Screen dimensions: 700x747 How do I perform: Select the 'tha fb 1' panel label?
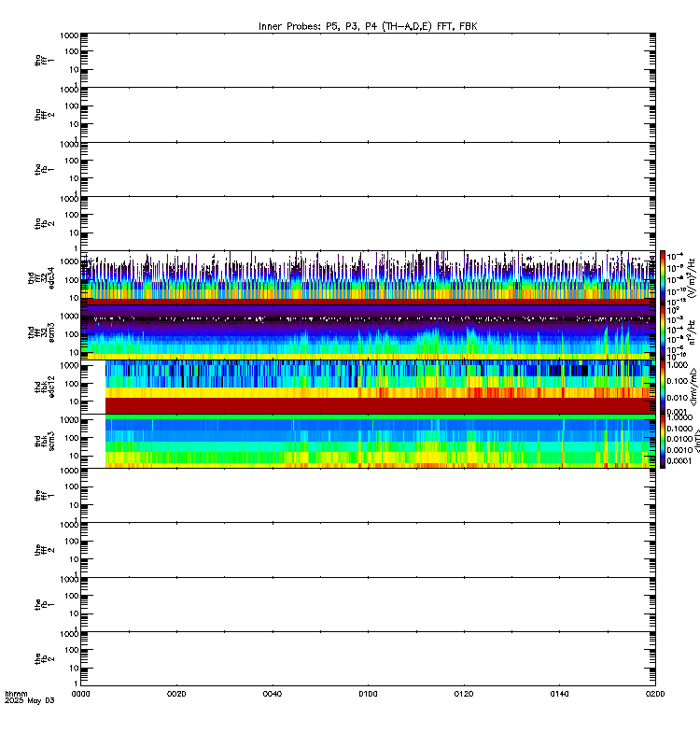(x=44, y=170)
